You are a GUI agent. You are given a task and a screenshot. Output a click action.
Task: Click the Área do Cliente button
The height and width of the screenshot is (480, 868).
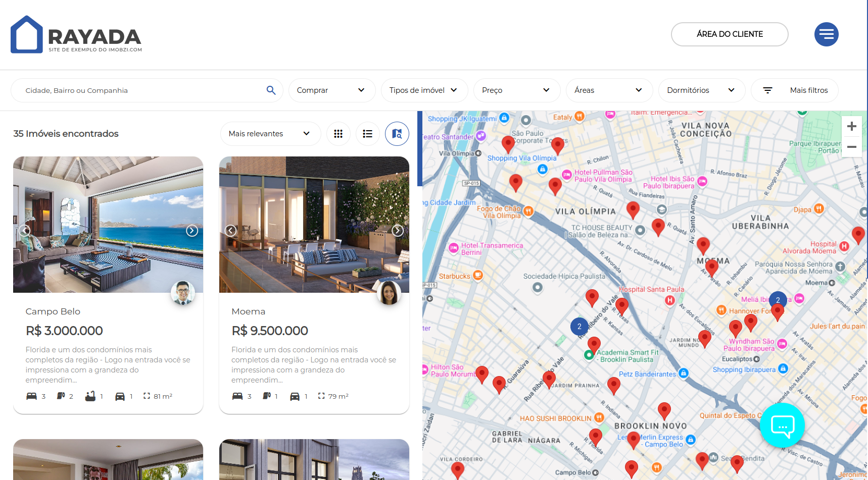[x=730, y=34]
